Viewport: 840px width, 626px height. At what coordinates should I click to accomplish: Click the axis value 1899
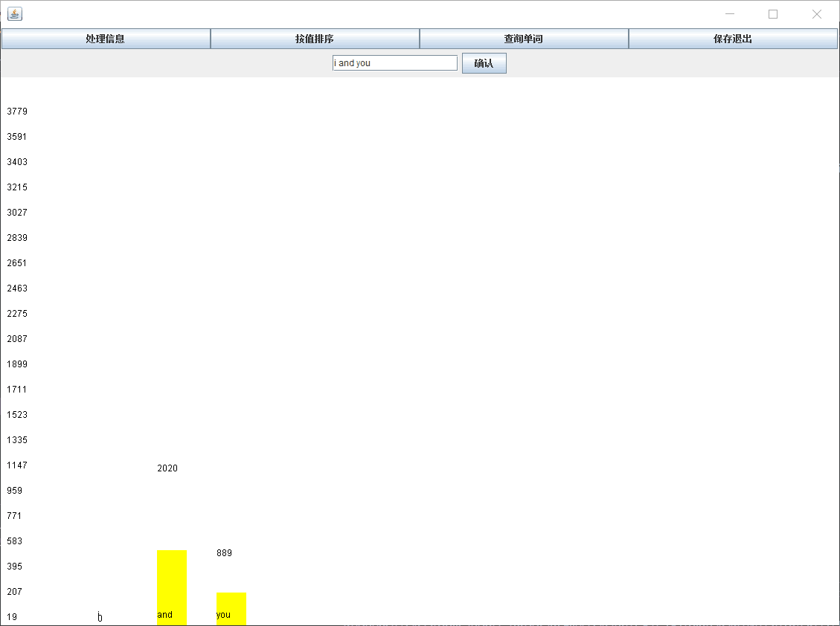(17, 364)
